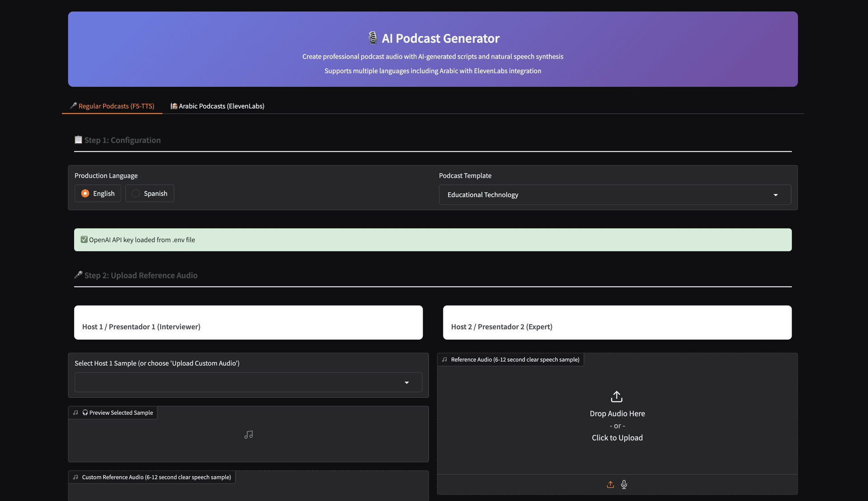Image resolution: width=868 pixels, height=501 pixels.
Task: Click the music note icon in Preview Selected Sample
Action: (248, 434)
